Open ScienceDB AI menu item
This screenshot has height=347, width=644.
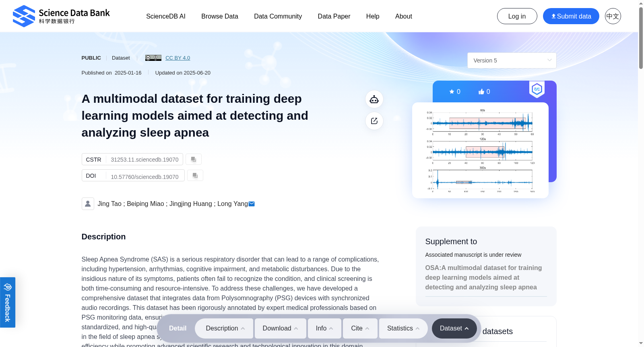[x=166, y=16]
